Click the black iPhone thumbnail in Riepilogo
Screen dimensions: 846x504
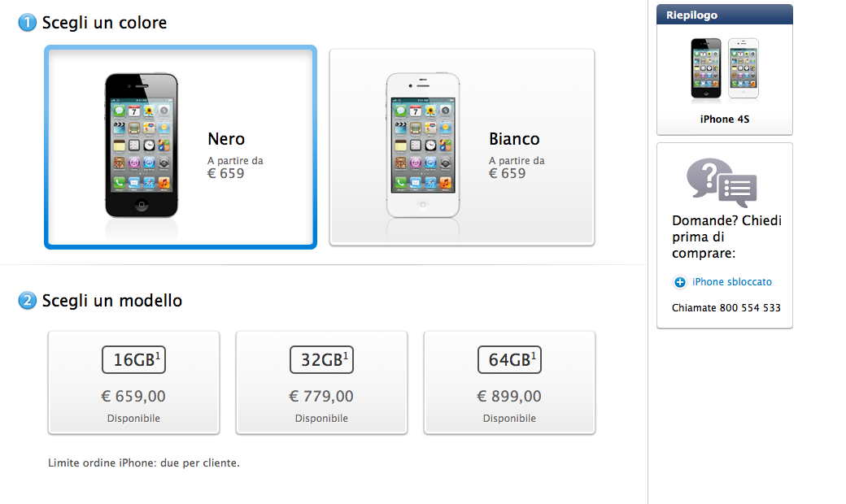point(706,68)
